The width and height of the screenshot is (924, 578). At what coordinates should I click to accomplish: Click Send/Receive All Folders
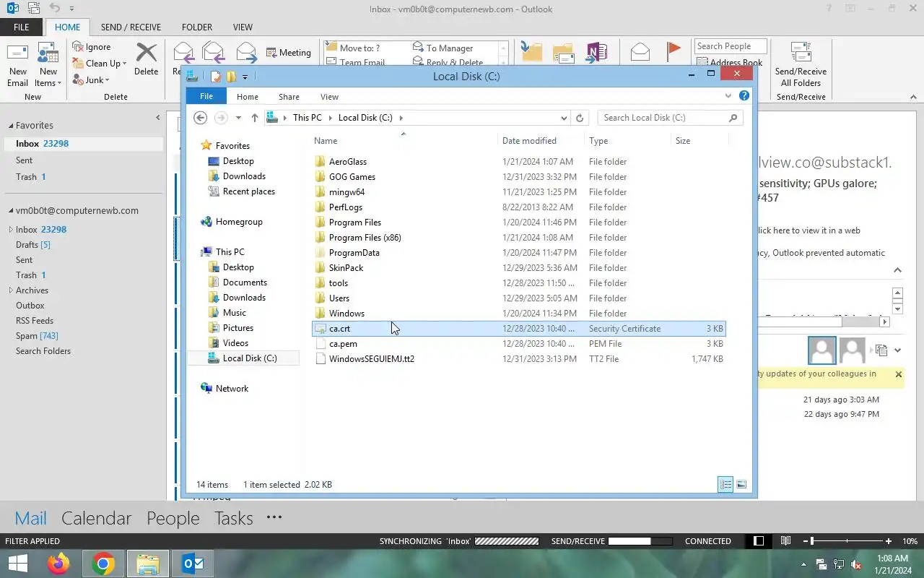[x=801, y=65]
